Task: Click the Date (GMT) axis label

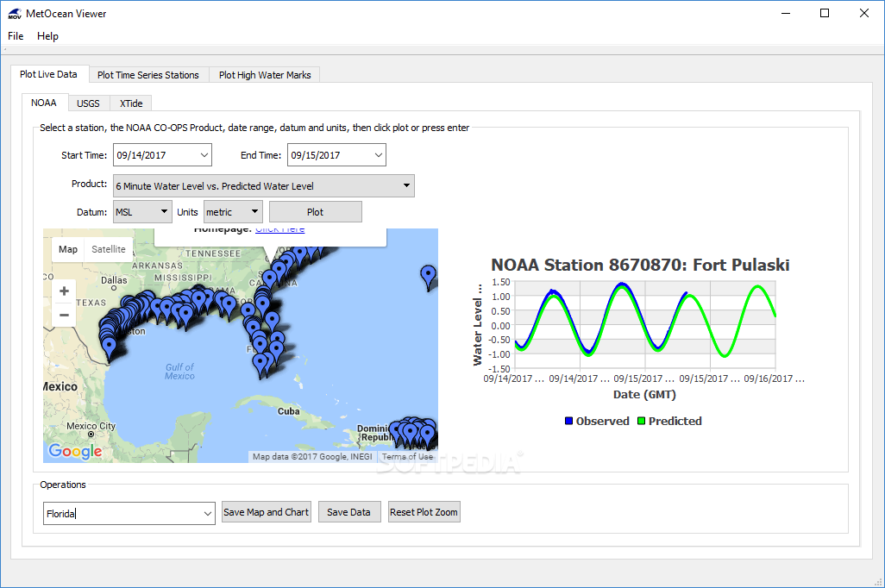Action: pos(644,395)
